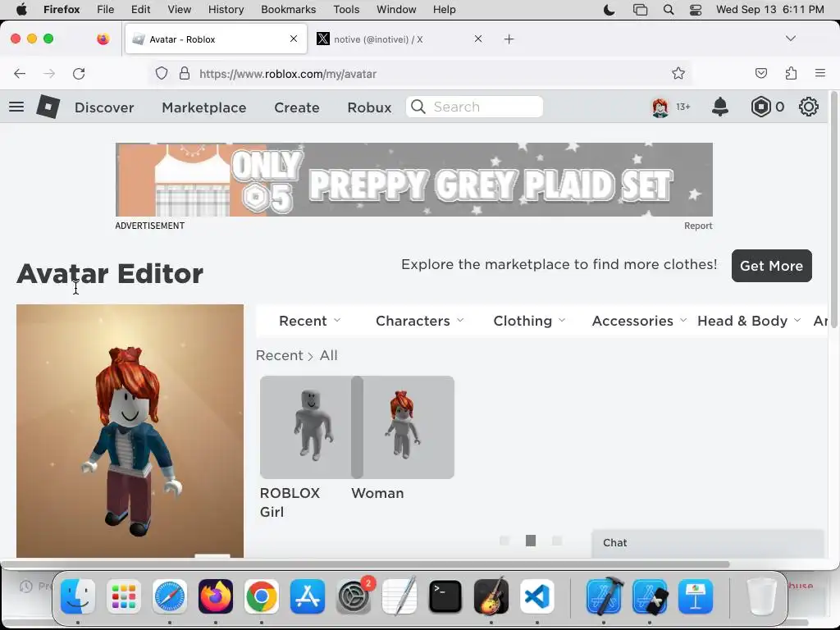
Task: Expand the Characters dropdown
Action: (x=419, y=321)
